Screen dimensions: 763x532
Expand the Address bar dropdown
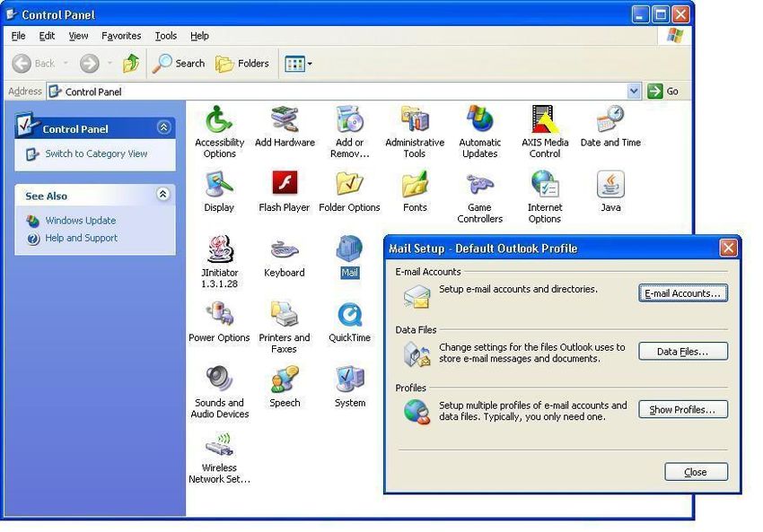(x=634, y=91)
